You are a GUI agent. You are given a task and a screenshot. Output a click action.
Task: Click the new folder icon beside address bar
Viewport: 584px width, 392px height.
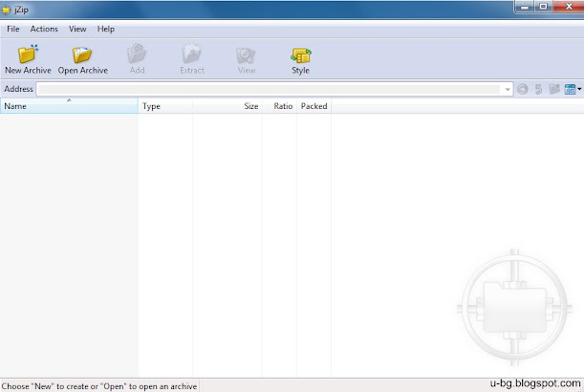[x=554, y=89]
